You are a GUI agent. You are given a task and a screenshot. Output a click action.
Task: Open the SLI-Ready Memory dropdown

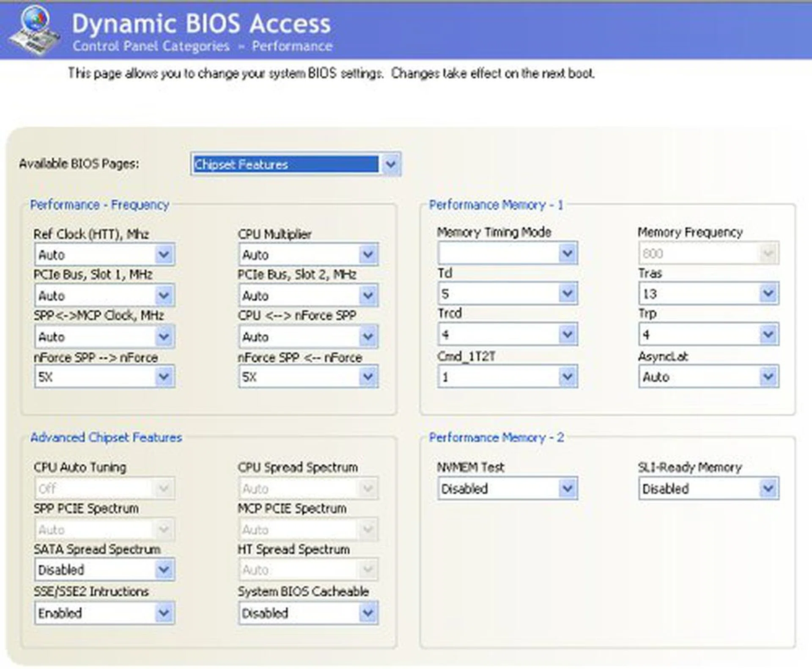(768, 488)
